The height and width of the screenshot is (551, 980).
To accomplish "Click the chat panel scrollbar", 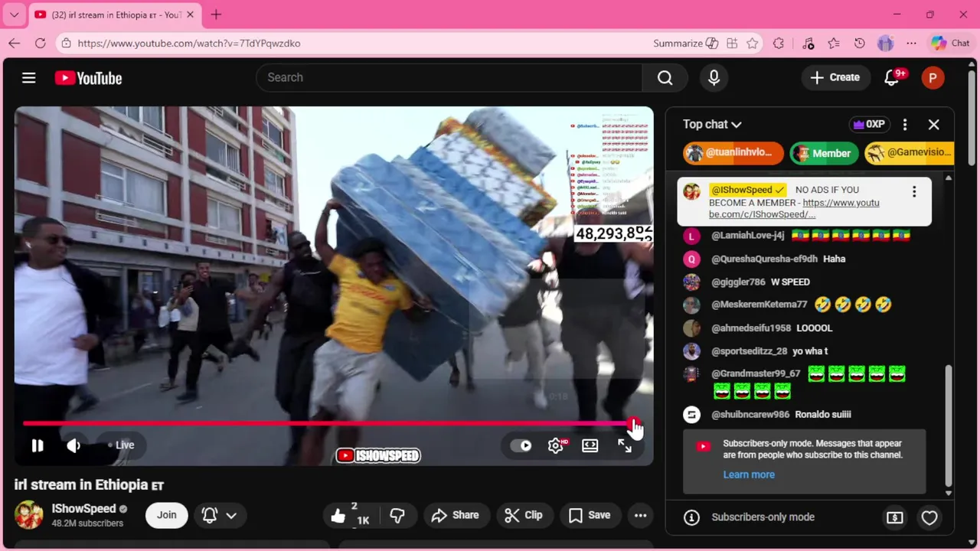I will click(949, 425).
